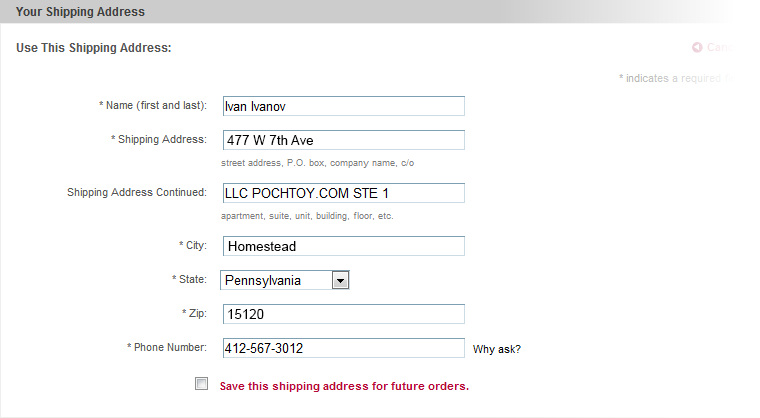Screen dimensions: 760x418
Task: Click the 'apartment, suite, unit' hint text
Action: point(307,215)
